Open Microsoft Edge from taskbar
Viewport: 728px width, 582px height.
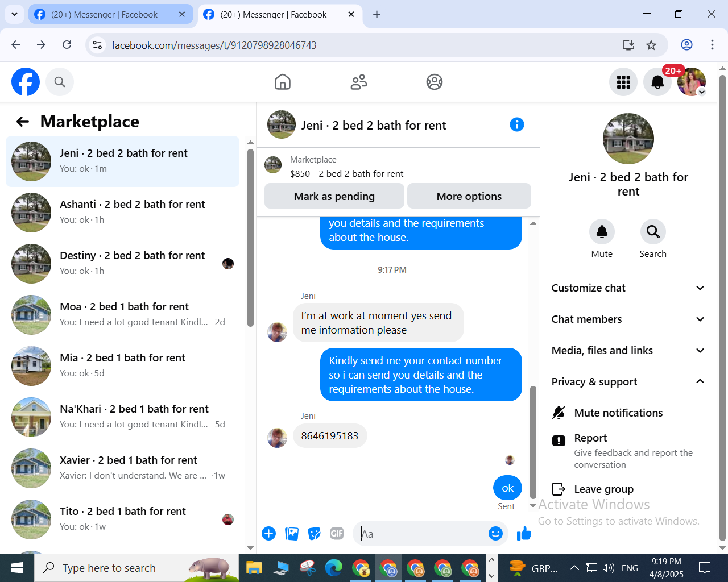point(333,568)
